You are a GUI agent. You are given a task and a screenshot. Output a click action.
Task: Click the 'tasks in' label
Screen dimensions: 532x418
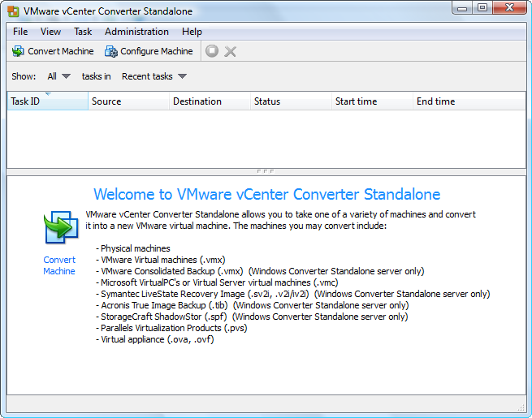(x=97, y=76)
